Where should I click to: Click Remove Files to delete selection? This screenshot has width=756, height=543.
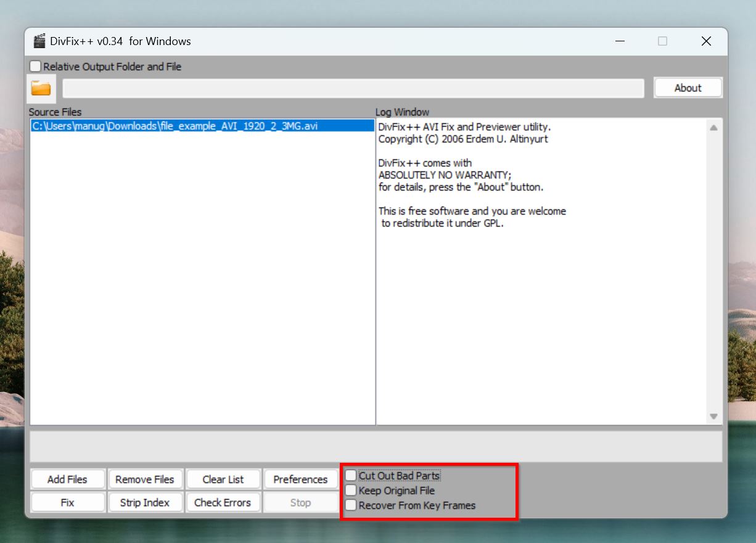pyautogui.click(x=146, y=479)
